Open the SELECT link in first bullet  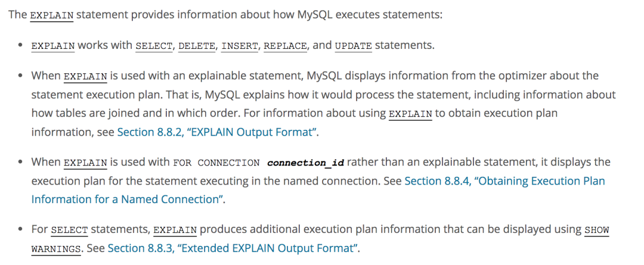coord(154,45)
